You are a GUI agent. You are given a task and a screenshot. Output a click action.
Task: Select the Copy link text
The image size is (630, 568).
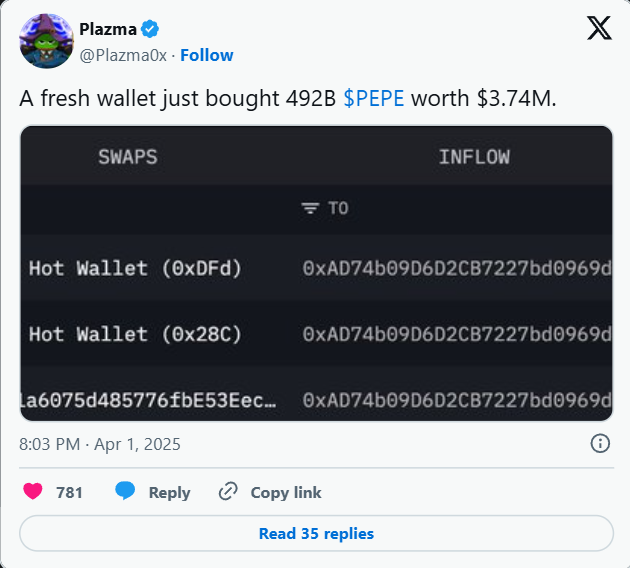coord(286,492)
